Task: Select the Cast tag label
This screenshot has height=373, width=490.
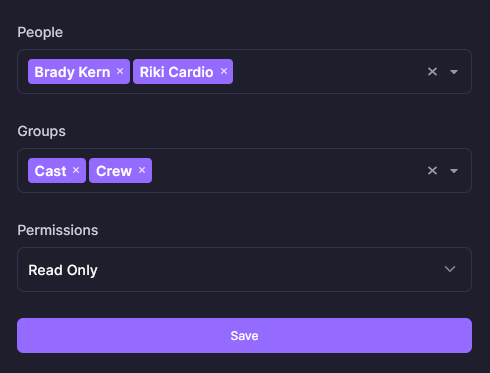Action: click(x=50, y=171)
